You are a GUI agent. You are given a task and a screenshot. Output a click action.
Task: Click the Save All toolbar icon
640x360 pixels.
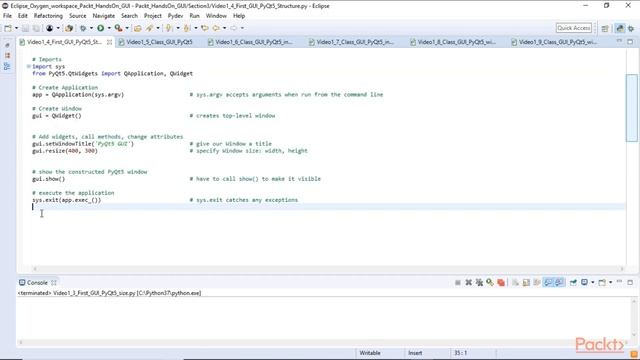click(x=36, y=28)
